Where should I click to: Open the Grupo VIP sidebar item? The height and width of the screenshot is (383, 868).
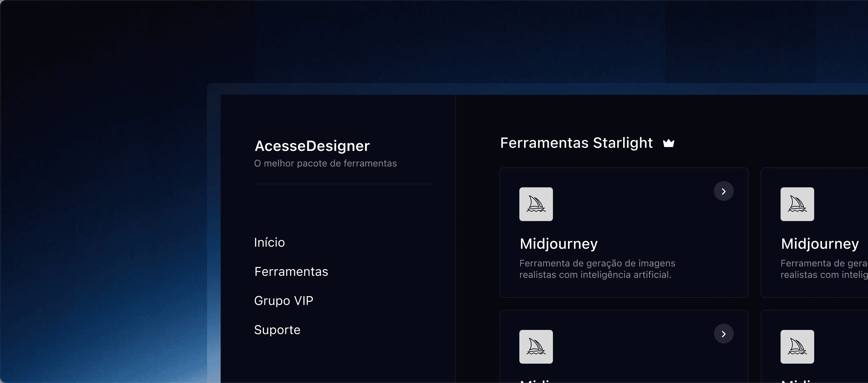pos(283,301)
